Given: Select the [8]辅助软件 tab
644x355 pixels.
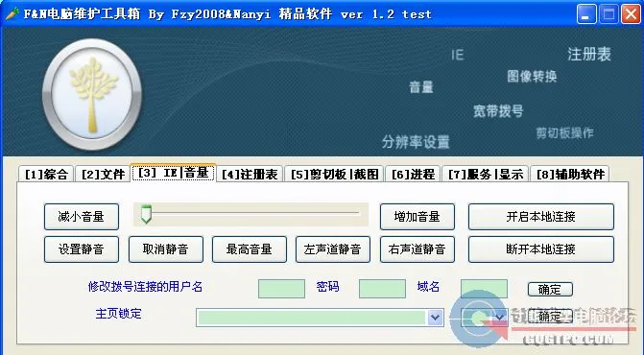Looking at the screenshot, I should point(570,175).
